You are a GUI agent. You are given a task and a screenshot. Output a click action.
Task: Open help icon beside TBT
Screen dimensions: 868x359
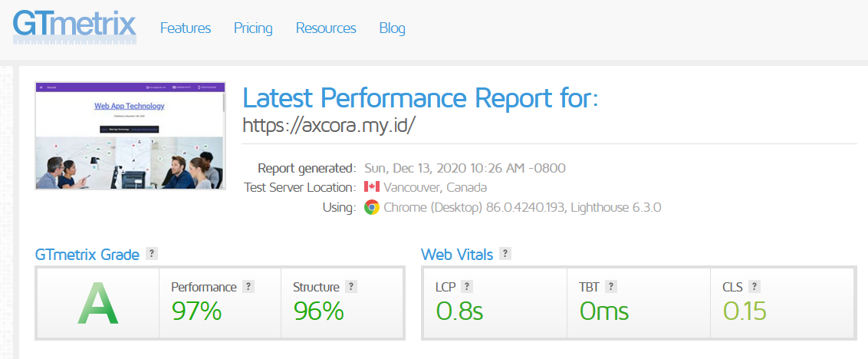[610, 286]
